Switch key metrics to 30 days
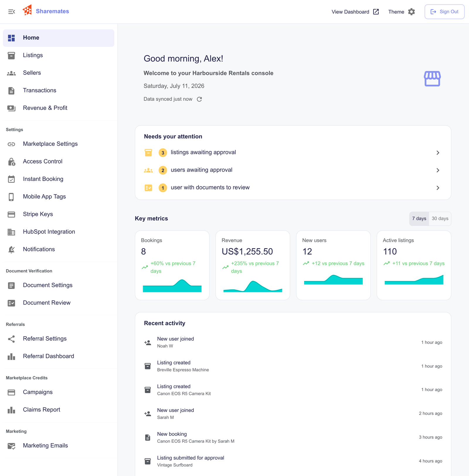 (440, 219)
